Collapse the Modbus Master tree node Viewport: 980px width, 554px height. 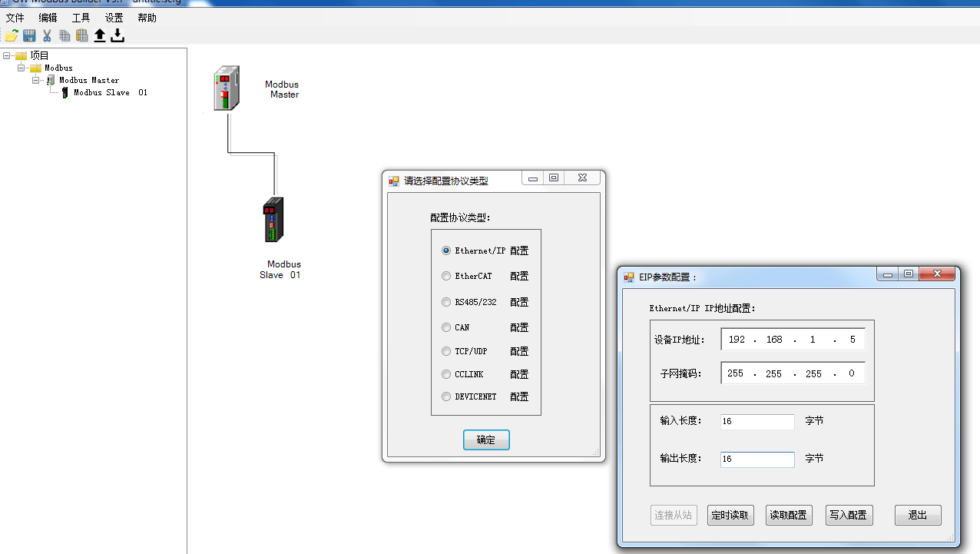pos(36,80)
